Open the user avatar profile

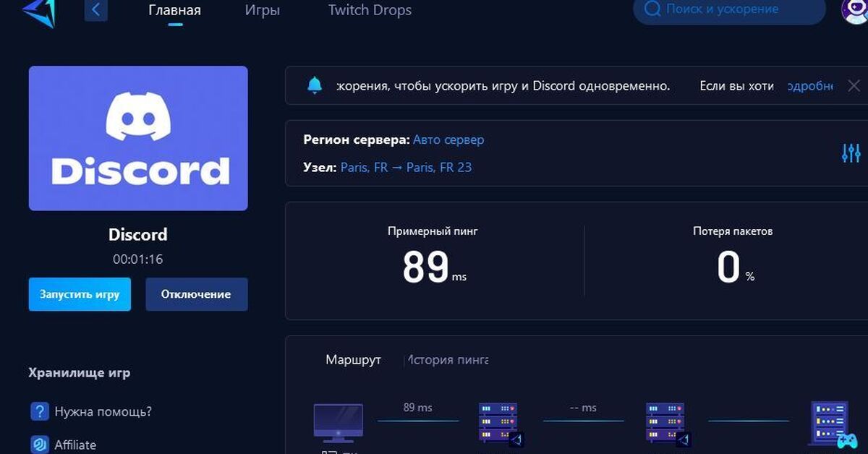coord(855,10)
